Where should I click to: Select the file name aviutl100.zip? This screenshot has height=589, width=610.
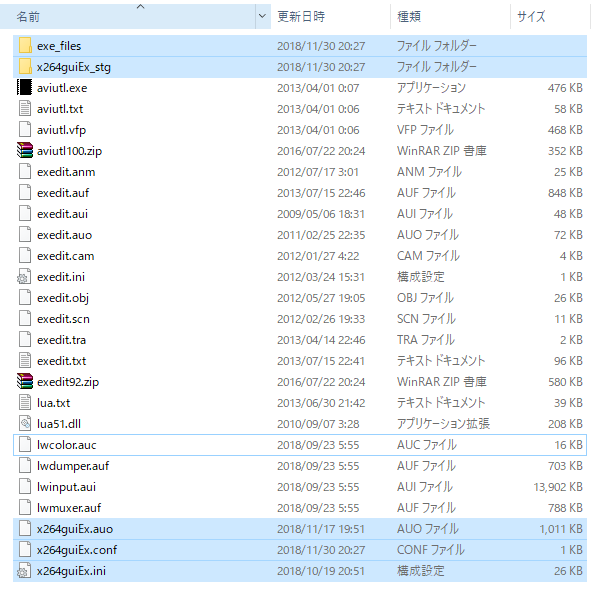[69, 151]
